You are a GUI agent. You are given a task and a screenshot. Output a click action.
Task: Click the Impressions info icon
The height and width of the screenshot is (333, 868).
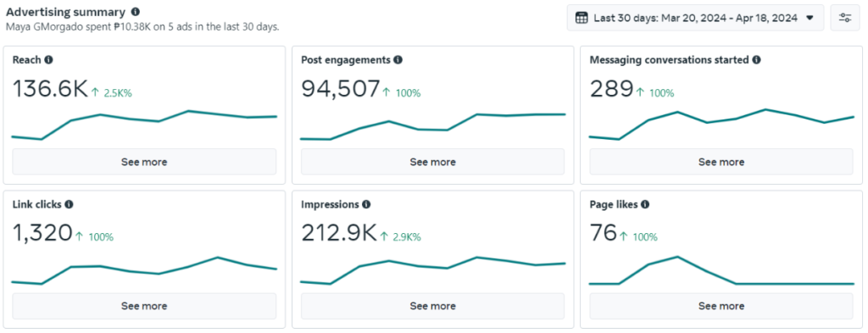366,204
